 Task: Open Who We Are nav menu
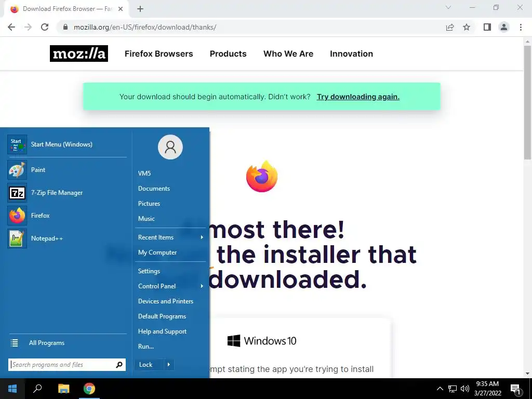288,54
